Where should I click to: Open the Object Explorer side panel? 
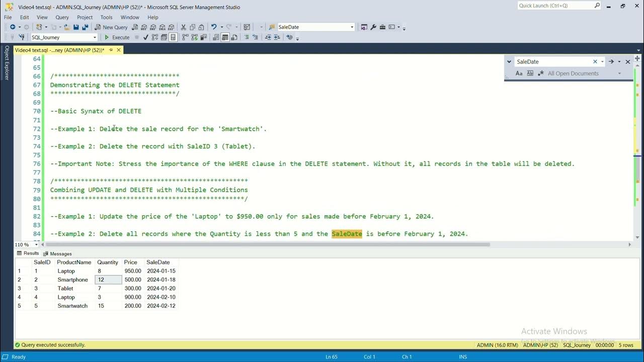click(7, 63)
